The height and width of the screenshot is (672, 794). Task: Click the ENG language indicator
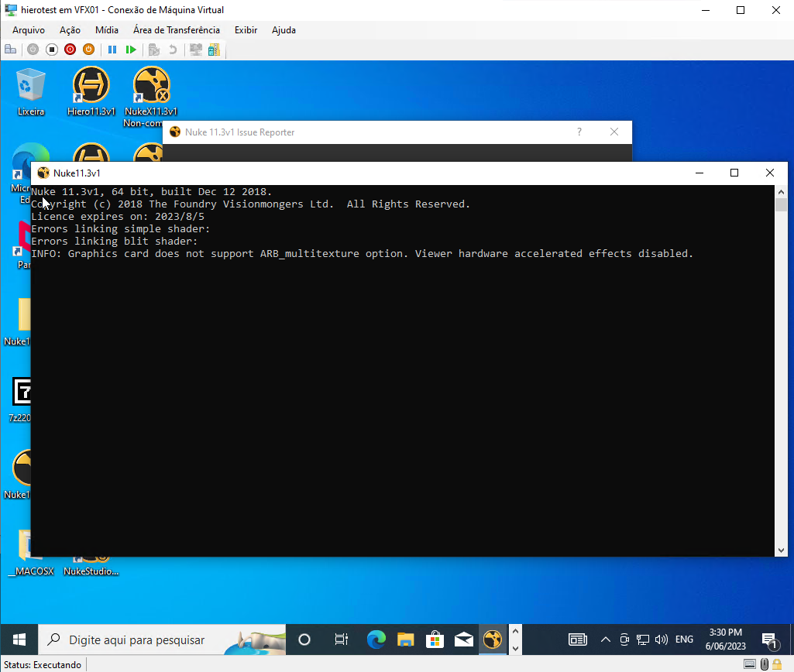click(x=684, y=639)
